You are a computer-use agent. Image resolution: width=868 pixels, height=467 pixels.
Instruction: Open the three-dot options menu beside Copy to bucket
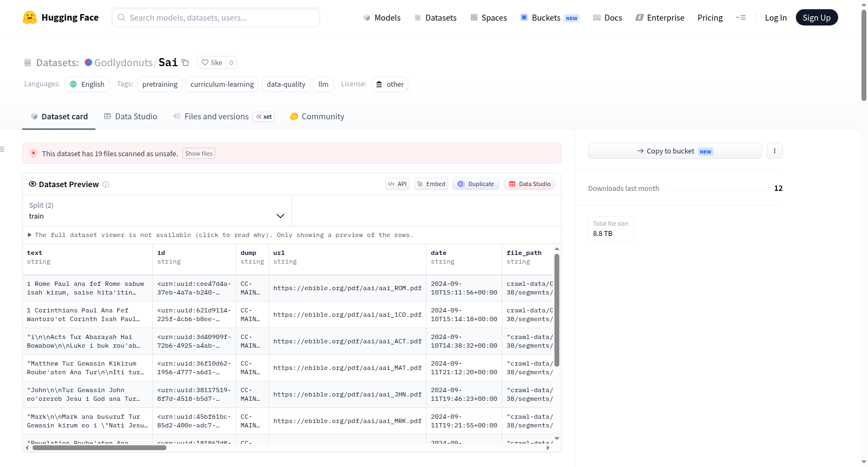pos(775,151)
